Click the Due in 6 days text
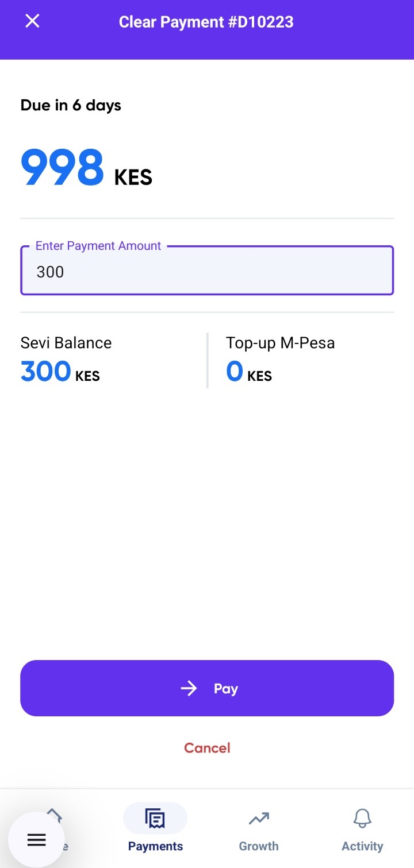 click(x=71, y=105)
